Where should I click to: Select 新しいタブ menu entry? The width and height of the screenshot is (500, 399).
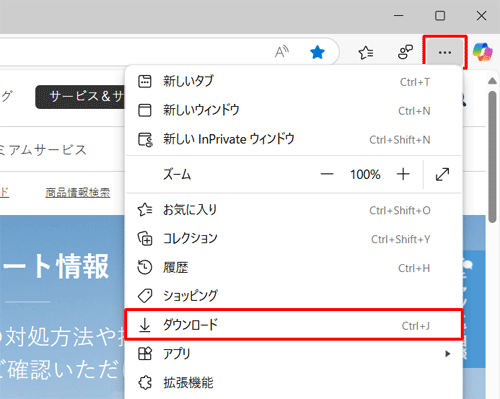(294, 82)
